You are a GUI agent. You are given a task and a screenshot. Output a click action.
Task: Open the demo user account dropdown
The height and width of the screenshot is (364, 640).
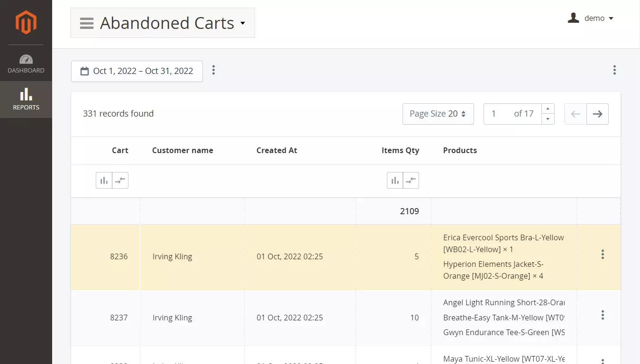(x=591, y=18)
